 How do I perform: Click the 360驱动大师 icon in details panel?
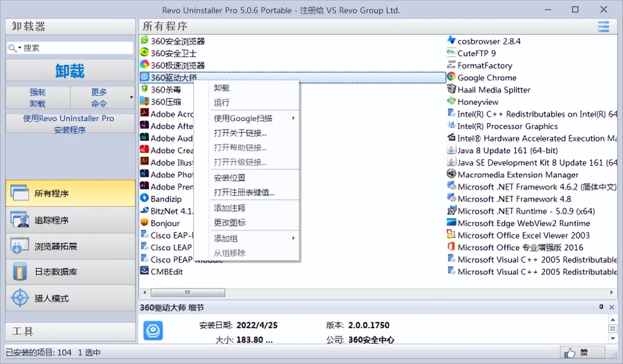153,331
